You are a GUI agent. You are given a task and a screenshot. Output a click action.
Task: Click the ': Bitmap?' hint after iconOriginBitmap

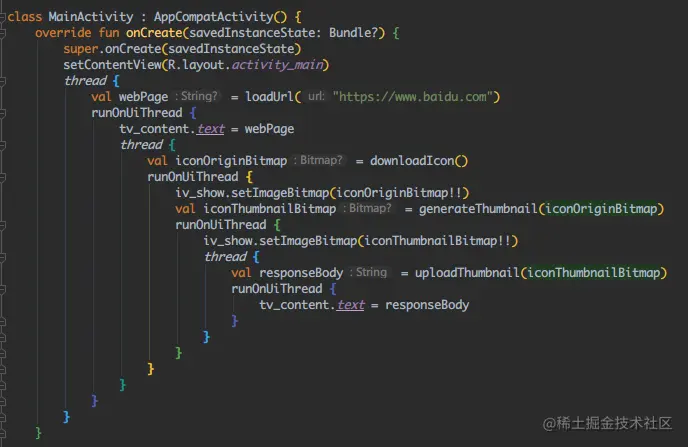pyautogui.click(x=318, y=161)
